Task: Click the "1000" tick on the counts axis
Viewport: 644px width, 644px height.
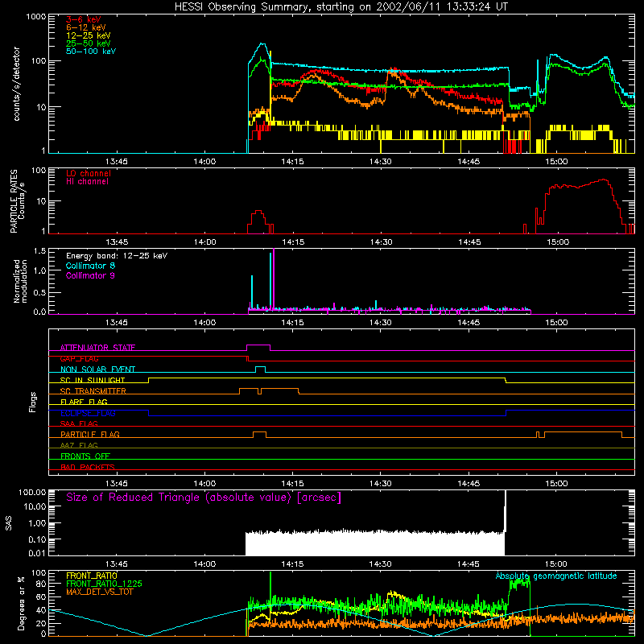Action: pyautogui.click(x=36, y=17)
